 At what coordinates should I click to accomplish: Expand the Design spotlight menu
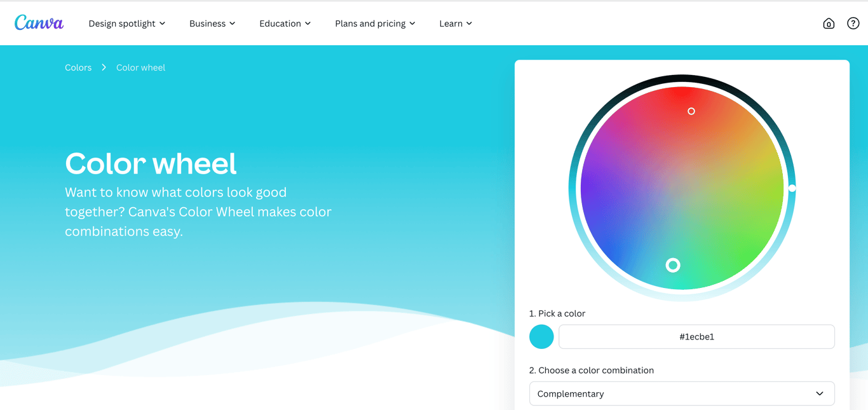point(127,24)
